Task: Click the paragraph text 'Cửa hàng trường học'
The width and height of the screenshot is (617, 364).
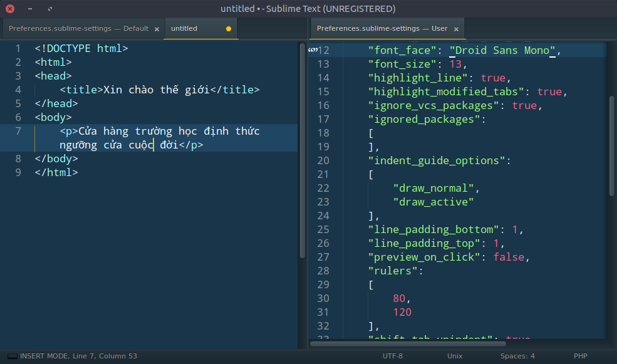Action: pyautogui.click(x=138, y=131)
